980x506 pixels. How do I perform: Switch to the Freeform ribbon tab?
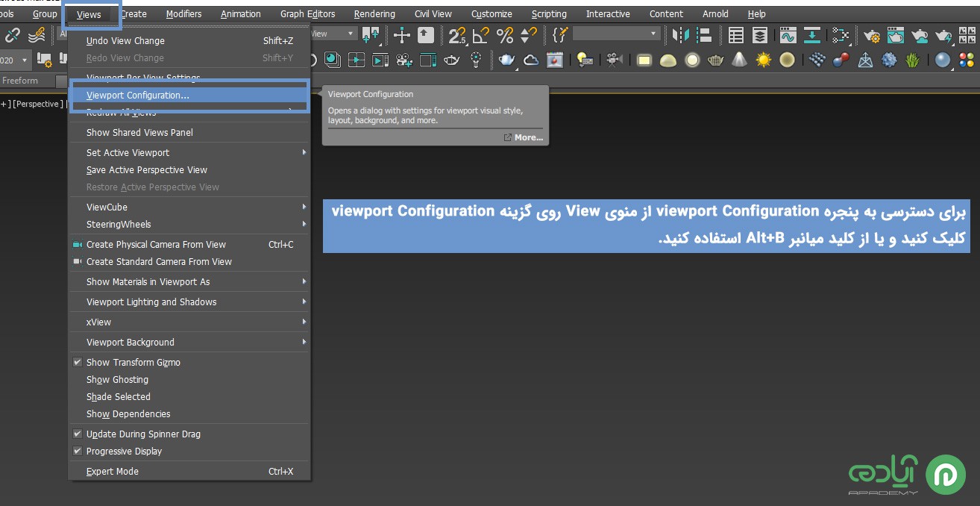20,81
